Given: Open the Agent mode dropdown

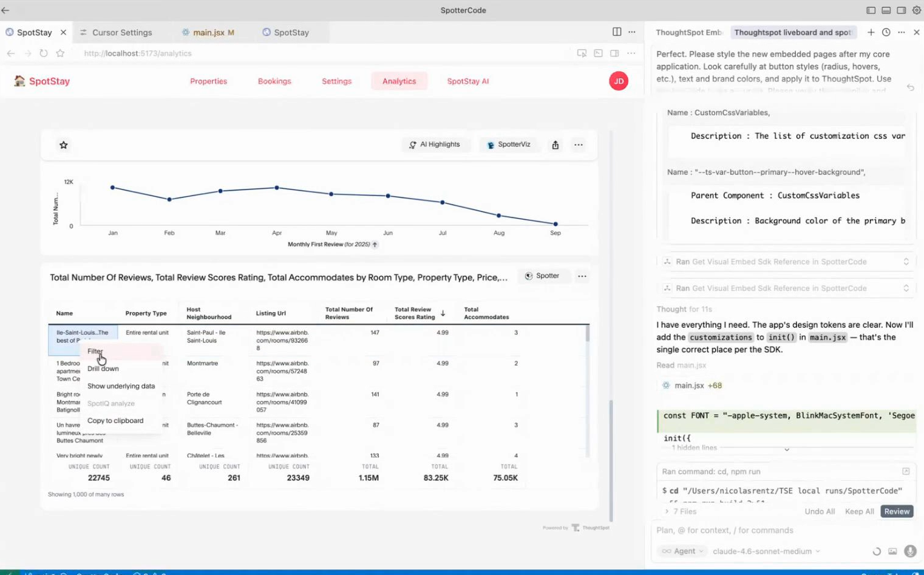Looking at the screenshot, I should click(683, 551).
